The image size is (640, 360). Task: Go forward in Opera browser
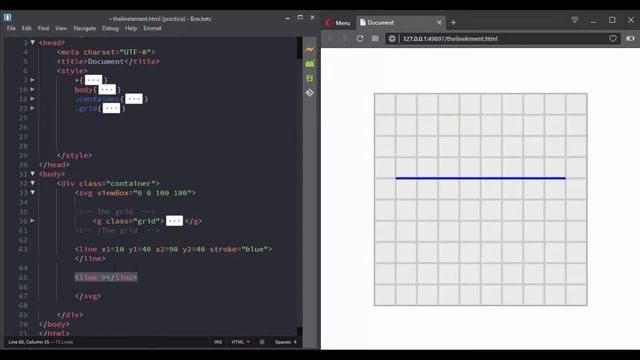345,38
